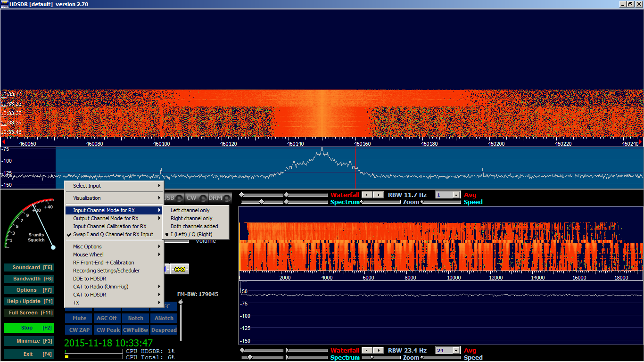This screenshot has width=644, height=362.
Task: Click the Options [F7] button
Action: click(28, 290)
